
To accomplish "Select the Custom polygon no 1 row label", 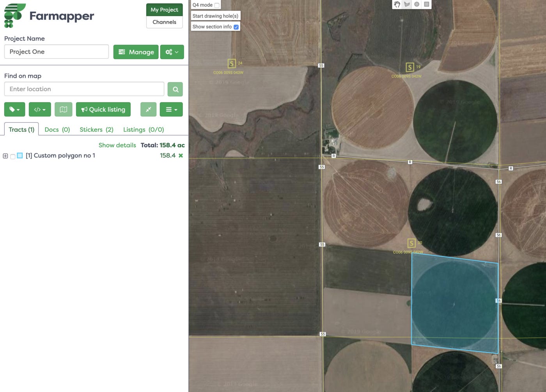I will click(60, 155).
